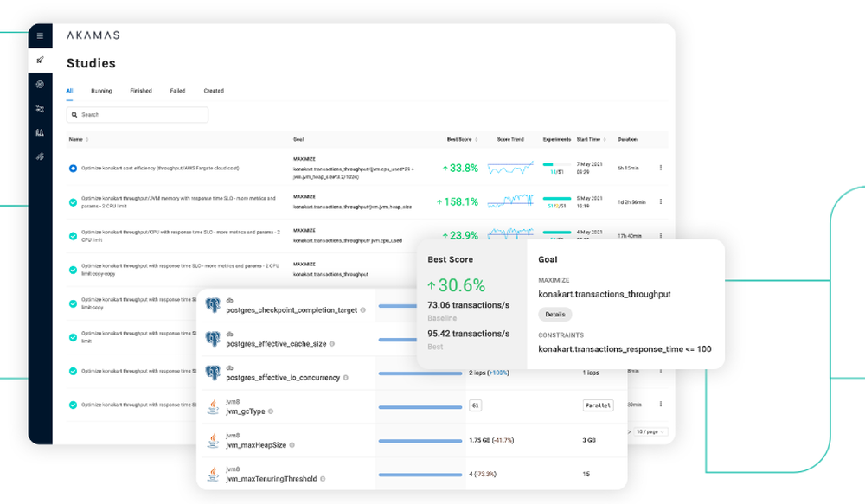Click the "6h 15min" duration cell
The width and height of the screenshot is (865, 504).
pos(628,169)
